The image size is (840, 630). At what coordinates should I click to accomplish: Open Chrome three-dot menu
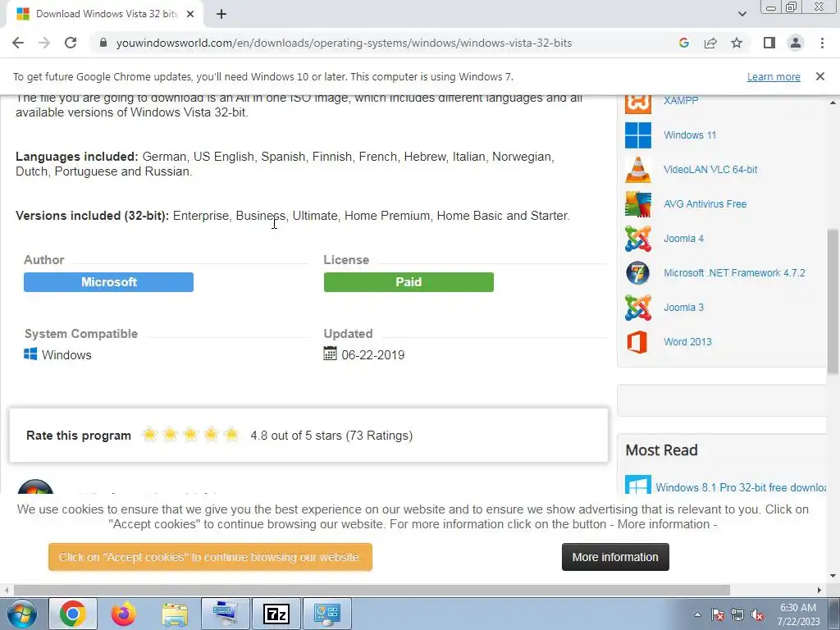click(x=822, y=43)
